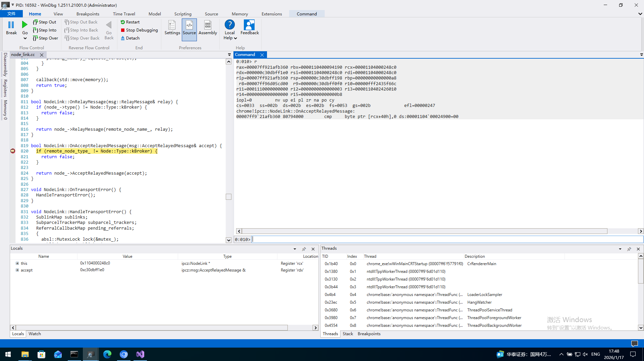644x361 pixels.
Task: Pin the Threads panel
Action: 629,249
